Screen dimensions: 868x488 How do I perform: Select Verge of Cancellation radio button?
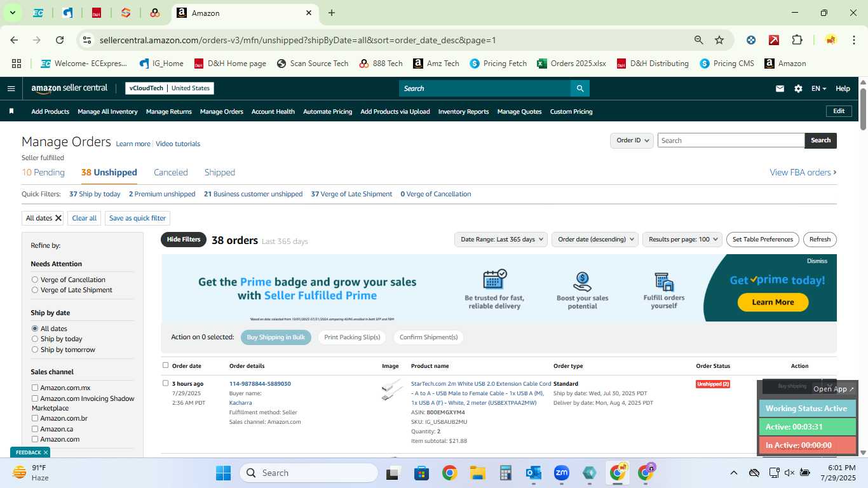coord(35,280)
